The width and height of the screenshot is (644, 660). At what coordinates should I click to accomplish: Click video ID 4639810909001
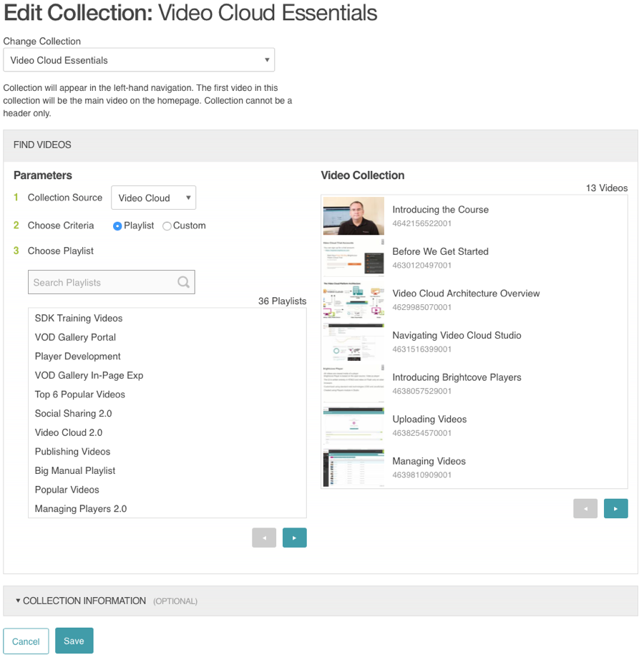coord(422,475)
